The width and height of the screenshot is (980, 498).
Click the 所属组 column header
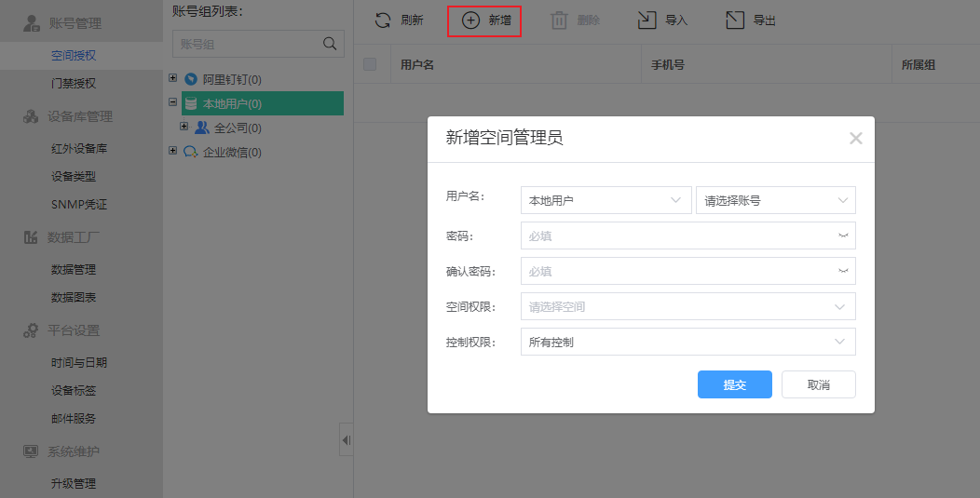tap(919, 64)
